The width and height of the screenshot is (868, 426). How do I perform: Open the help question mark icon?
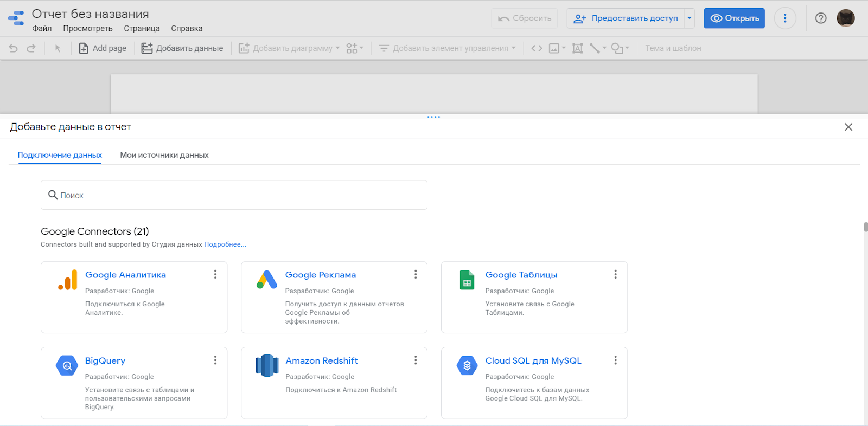(x=821, y=18)
